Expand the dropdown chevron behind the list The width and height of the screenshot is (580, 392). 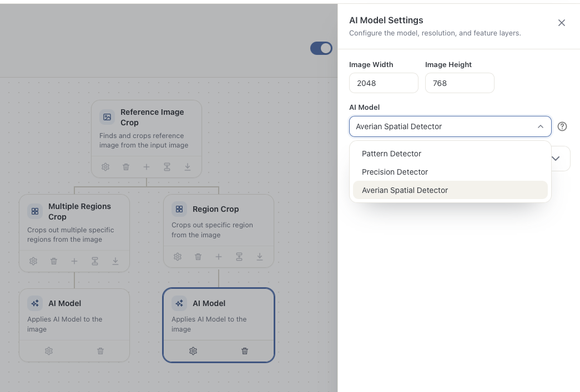point(556,159)
